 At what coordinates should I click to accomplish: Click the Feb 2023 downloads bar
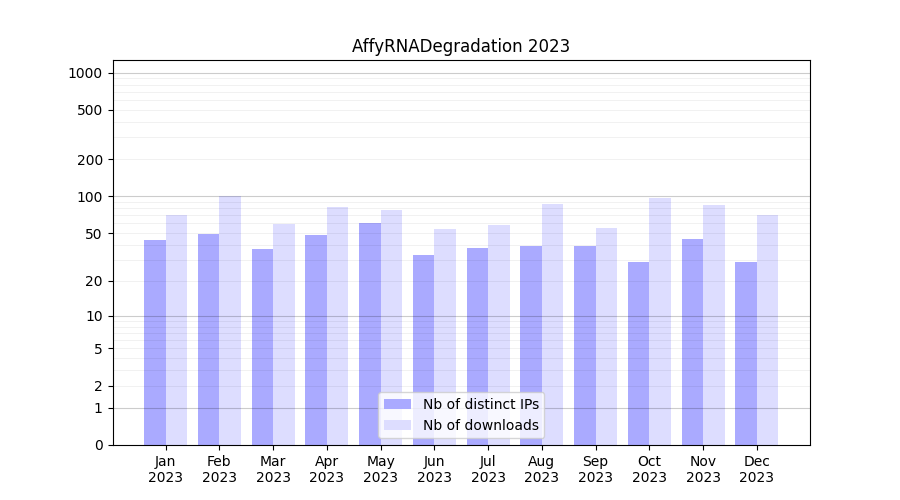230,320
